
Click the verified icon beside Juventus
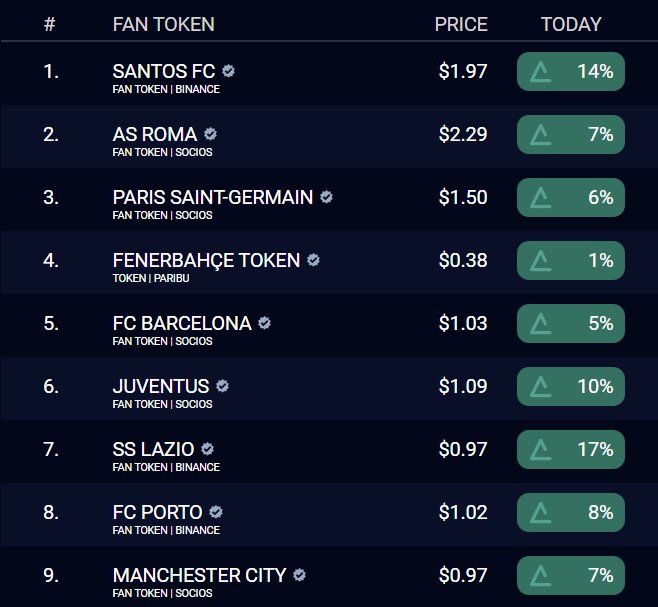(223, 386)
